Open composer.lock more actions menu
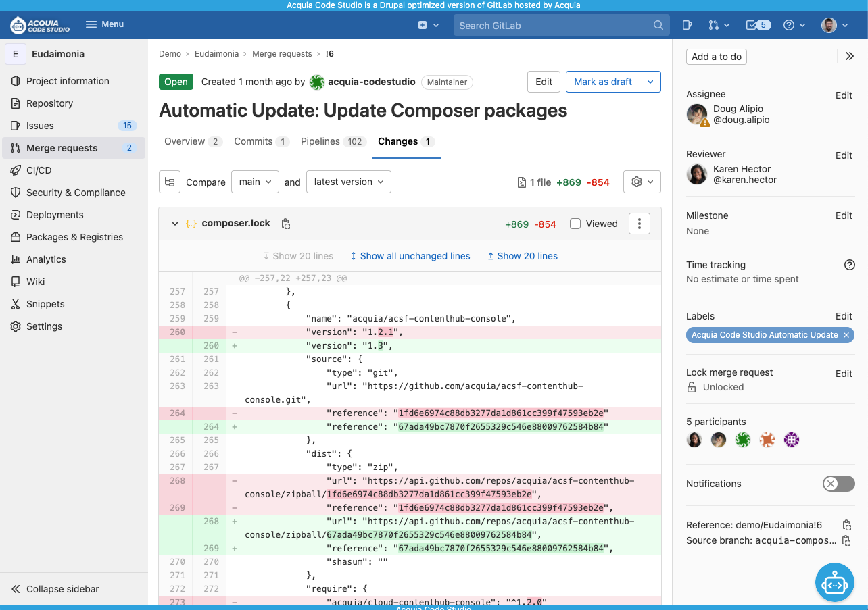Image resolution: width=868 pixels, height=610 pixels. (640, 224)
